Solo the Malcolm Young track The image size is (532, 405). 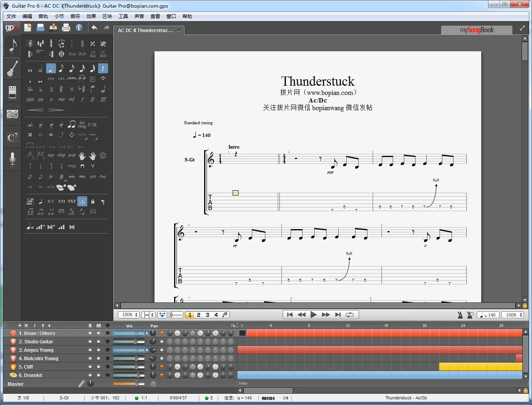(90, 359)
